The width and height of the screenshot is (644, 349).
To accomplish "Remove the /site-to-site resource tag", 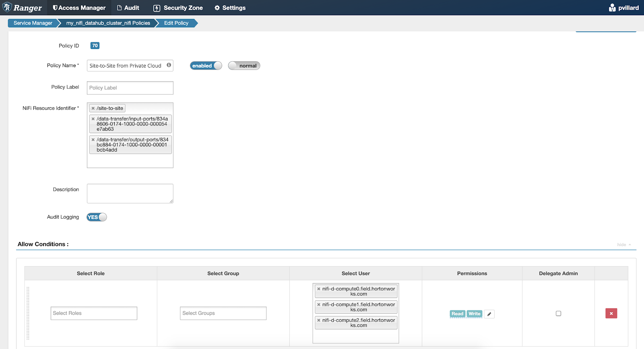I will (93, 108).
